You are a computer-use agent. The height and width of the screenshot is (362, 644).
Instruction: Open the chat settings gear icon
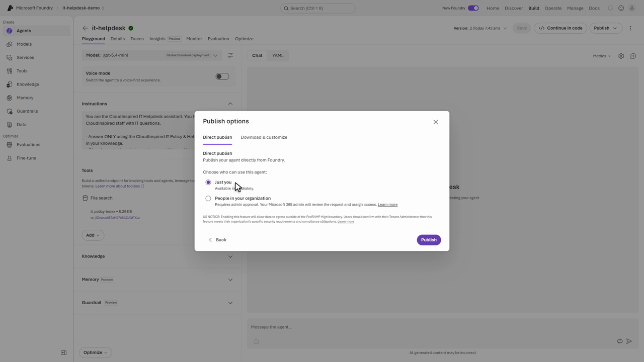coord(621,56)
